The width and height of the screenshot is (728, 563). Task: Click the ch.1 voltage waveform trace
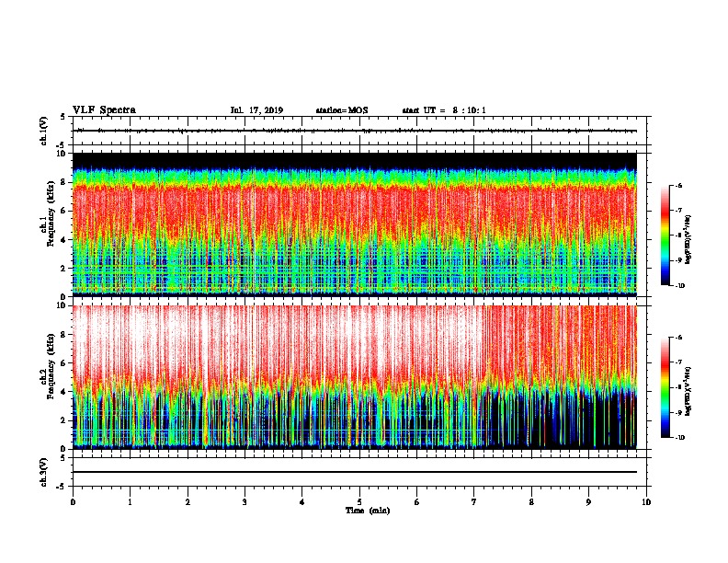click(355, 131)
